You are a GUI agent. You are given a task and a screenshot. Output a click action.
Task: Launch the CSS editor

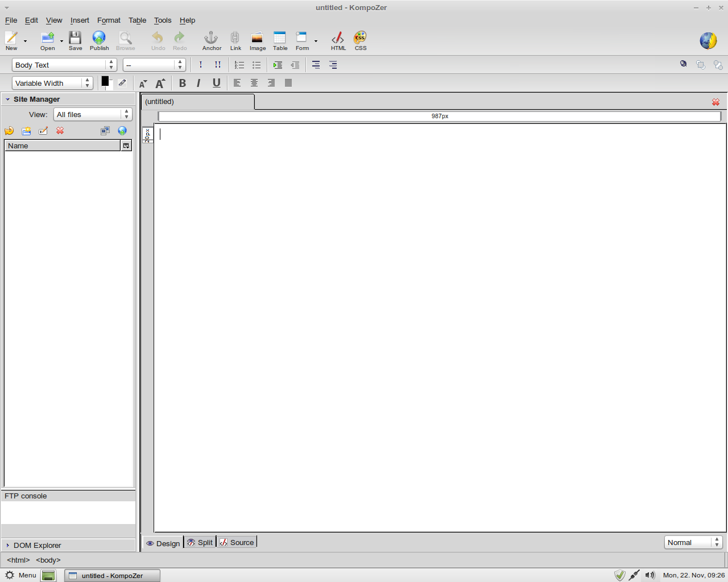pos(361,40)
